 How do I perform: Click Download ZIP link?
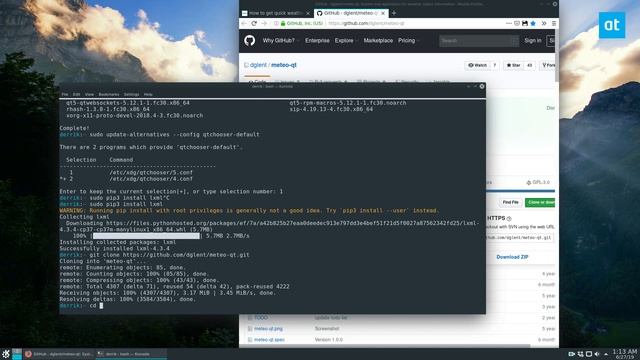(512, 257)
